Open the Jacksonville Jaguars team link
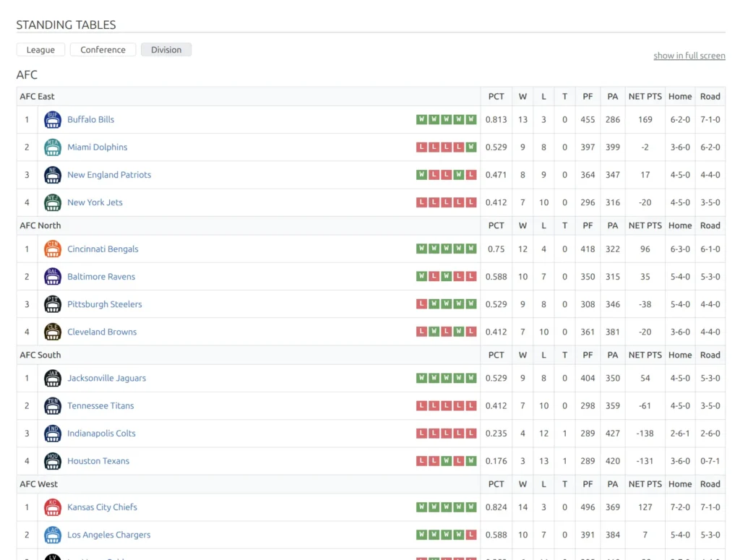Viewport: 740px width, 560px height. [107, 378]
